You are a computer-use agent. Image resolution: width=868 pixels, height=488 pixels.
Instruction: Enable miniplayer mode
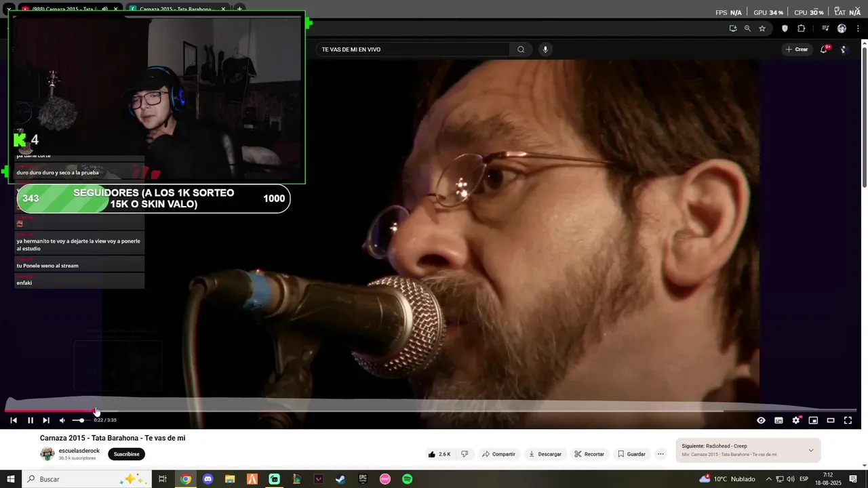point(813,420)
